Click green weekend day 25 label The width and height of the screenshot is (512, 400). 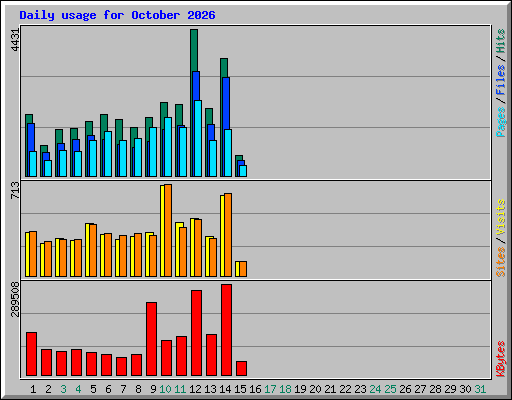tap(390, 389)
